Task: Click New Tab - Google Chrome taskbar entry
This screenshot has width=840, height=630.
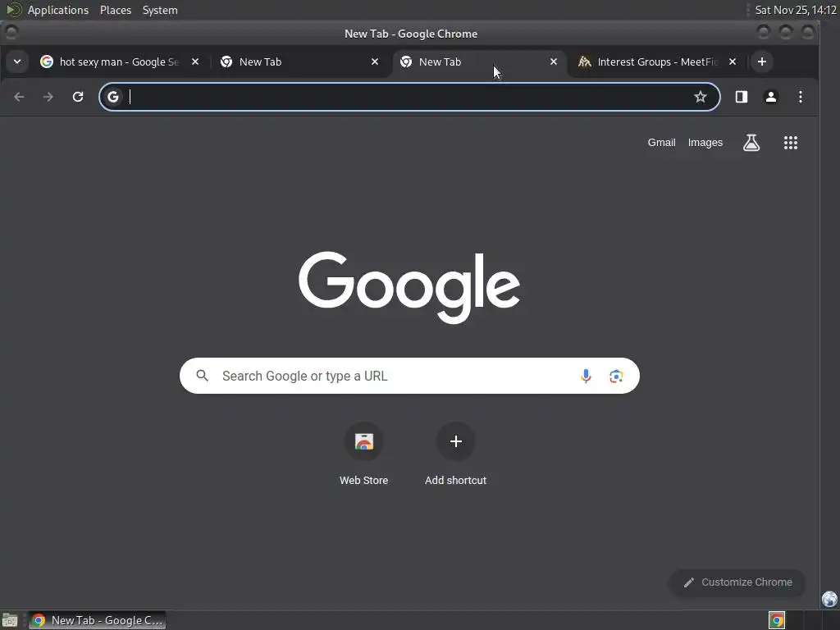Action: point(98,620)
